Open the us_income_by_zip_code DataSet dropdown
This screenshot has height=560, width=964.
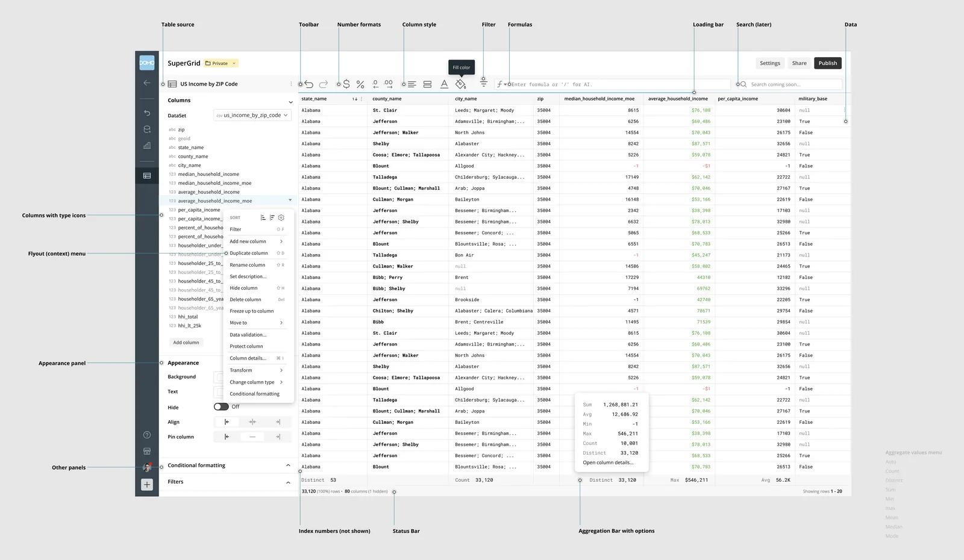pyautogui.click(x=252, y=115)
